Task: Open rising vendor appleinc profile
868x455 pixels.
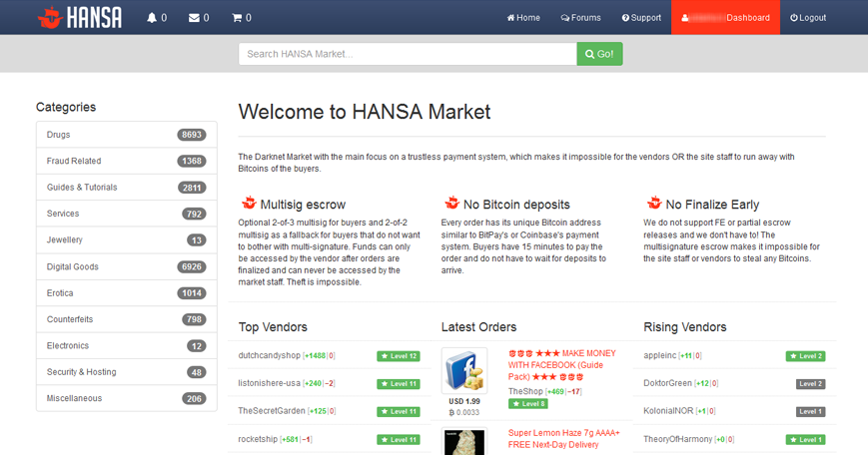Action: coord(660,355)
